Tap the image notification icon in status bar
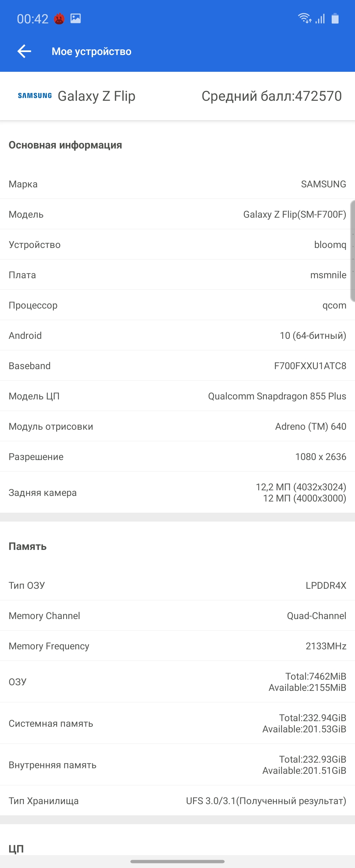The width and height of the screenshot is (355, 868). pos(76,18)
